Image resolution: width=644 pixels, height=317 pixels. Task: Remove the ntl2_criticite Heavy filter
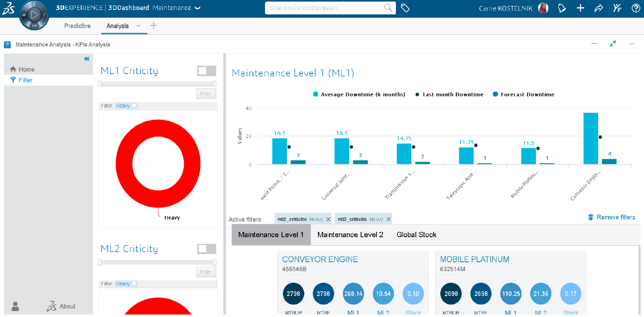[x=328, y=219]
